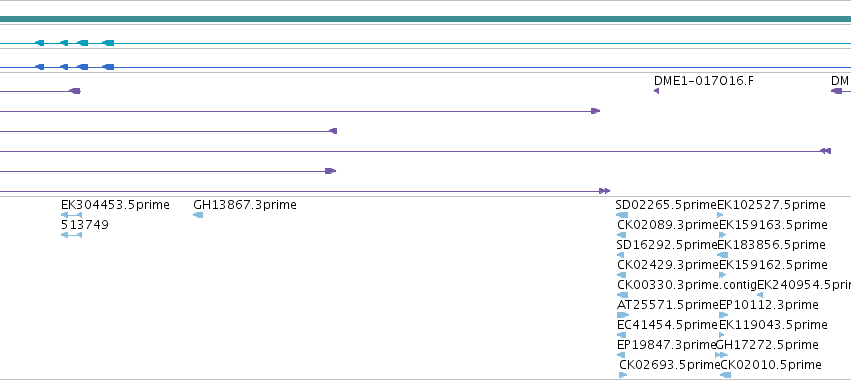Click the teal scaffold bar at top
This screenshot has height=380, width=851.
coord(426,20)
